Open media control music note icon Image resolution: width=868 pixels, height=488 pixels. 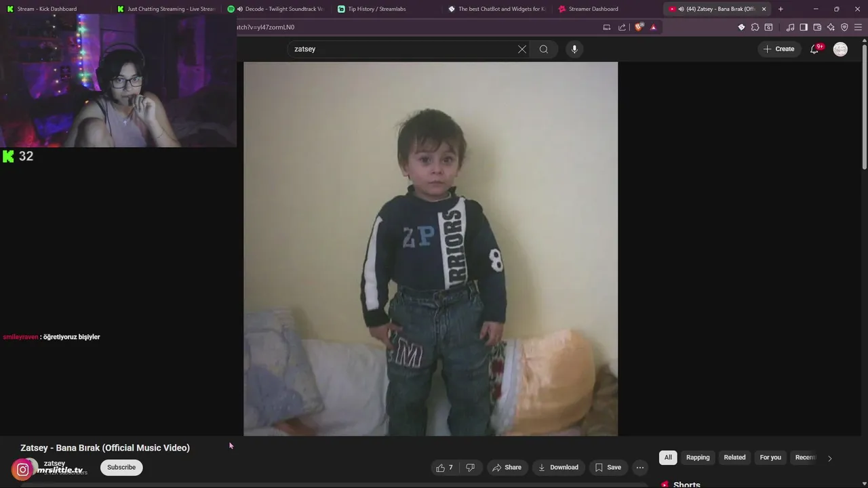pos(790,27)
